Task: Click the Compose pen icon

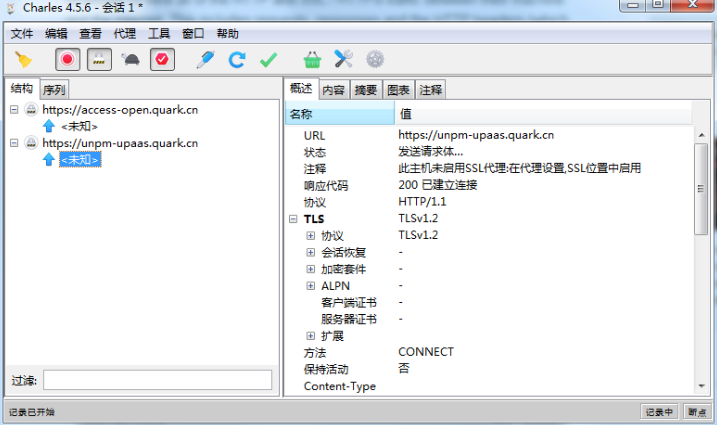Action: (205, 59)
